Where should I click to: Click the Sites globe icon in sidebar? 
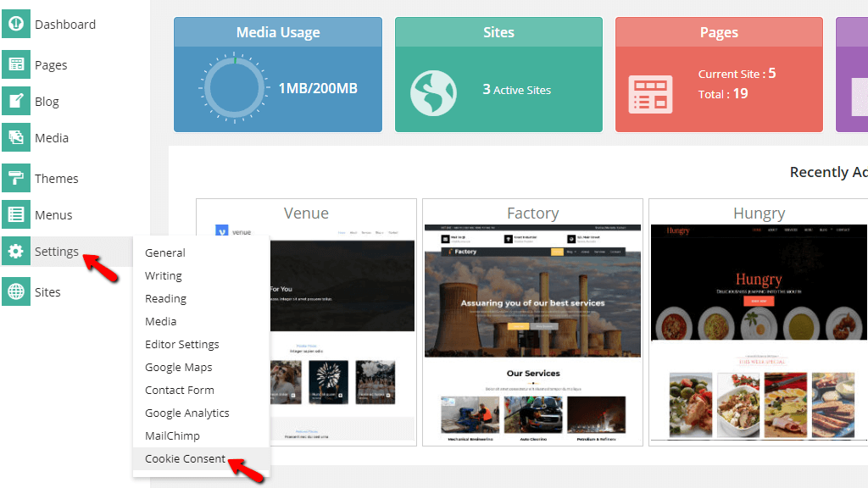[x=16, y=291]
